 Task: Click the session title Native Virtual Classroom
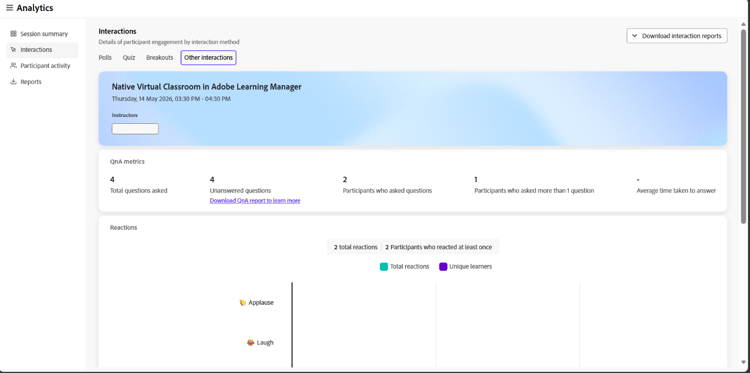pos(207,87)
